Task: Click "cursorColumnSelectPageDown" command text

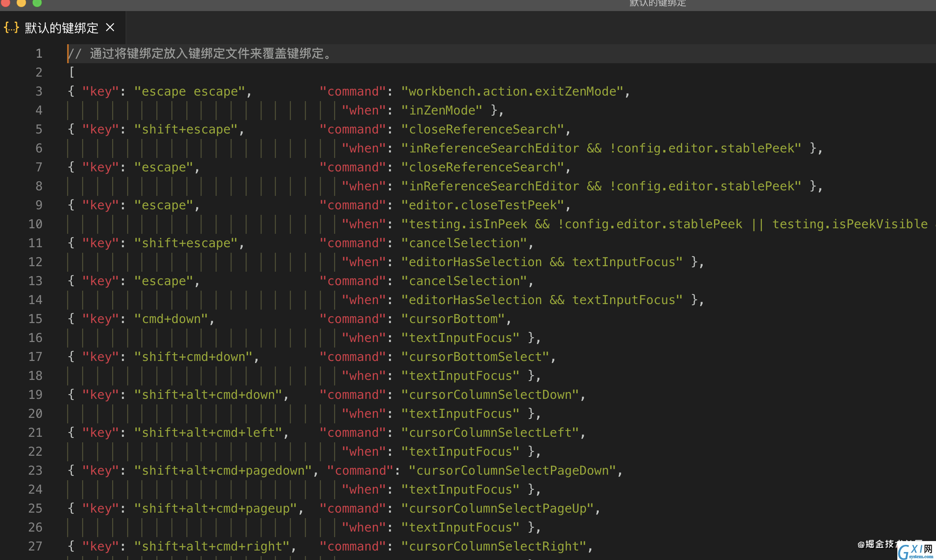Action: (x=512, y=470)
